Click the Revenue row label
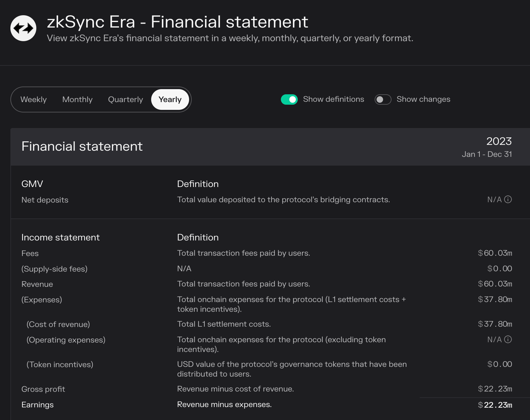This screenshot has width=530, height=420. pos(37,284)
